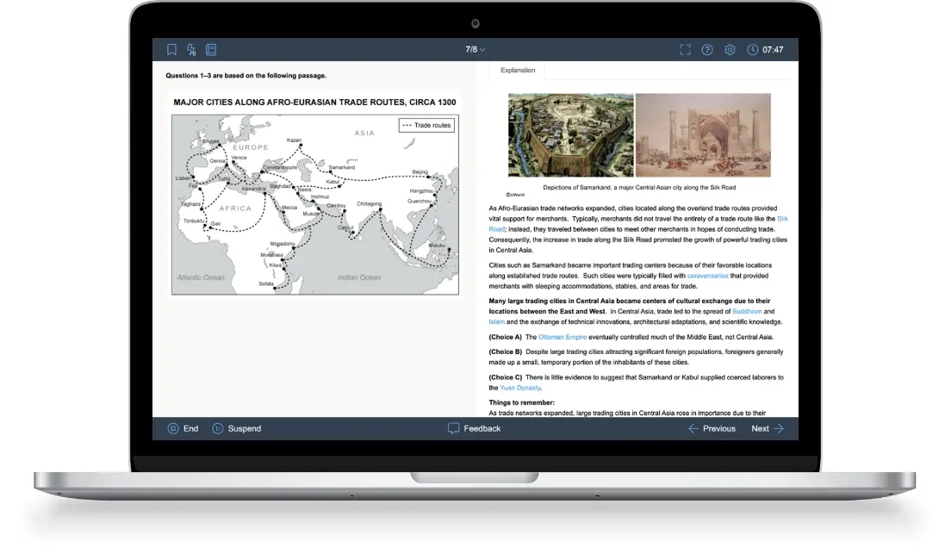Click the Feedback speech bubble icon
This screenshot has width=951, height=560.
[x=453, y=428]
